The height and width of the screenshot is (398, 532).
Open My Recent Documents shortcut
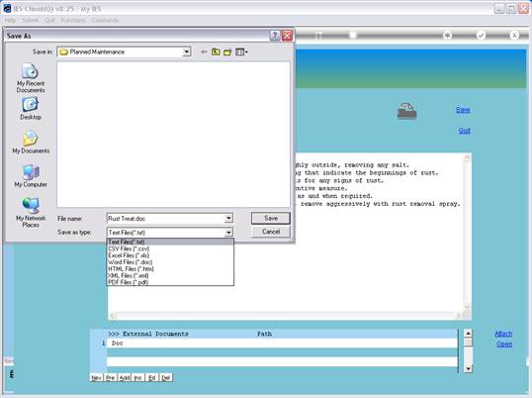point(31,78)
